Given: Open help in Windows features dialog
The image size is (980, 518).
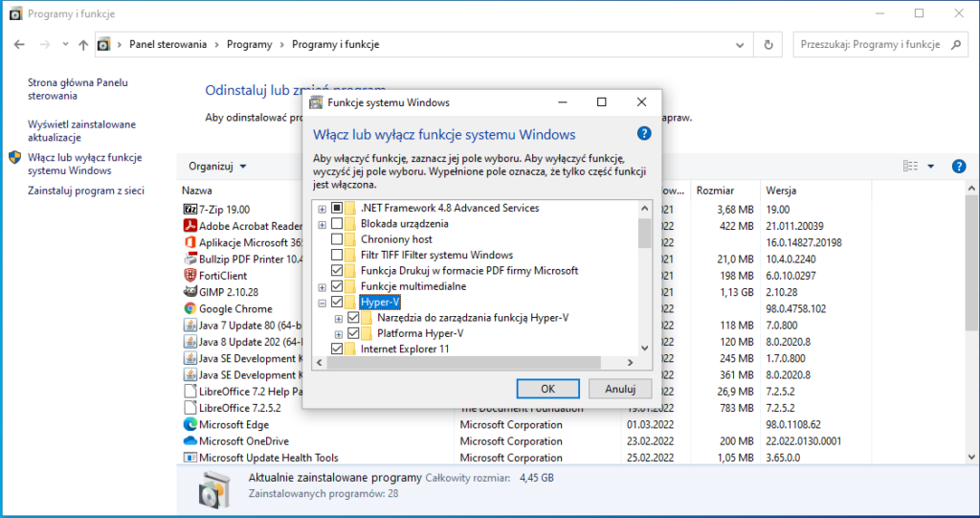Looking at the screenshot, I should (x=644, y=134).
